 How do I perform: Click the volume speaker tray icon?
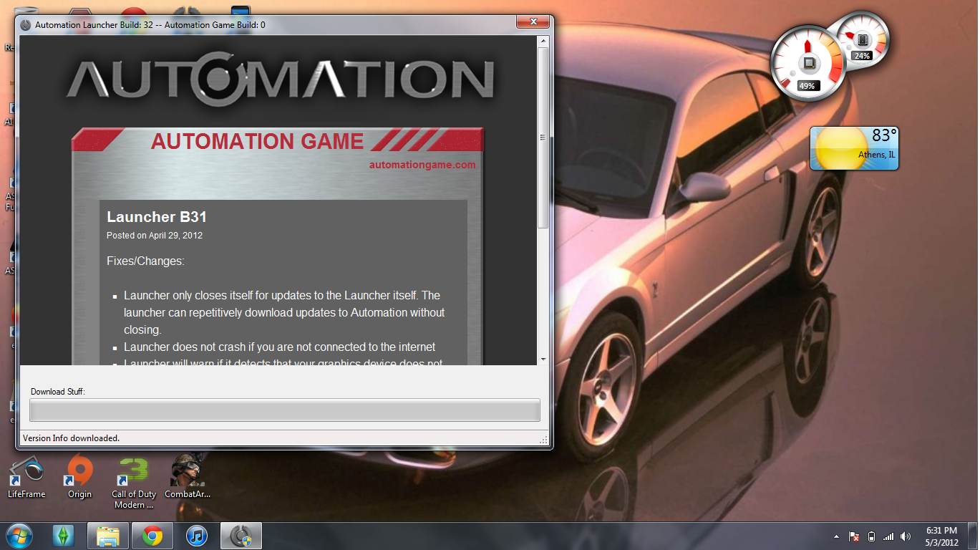pos(906,536)
